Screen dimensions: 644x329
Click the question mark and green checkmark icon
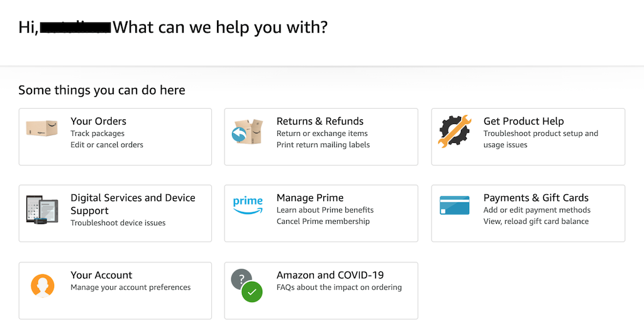[247, 286]
